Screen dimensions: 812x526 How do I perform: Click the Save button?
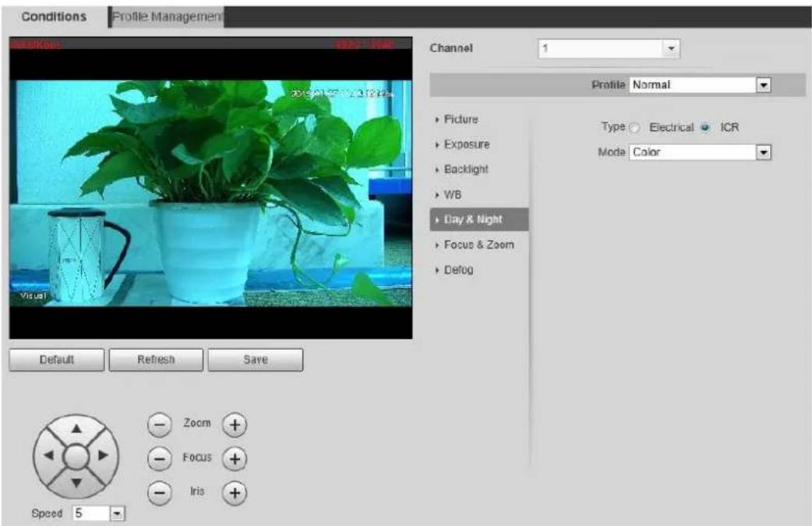(x=256, y=360)
